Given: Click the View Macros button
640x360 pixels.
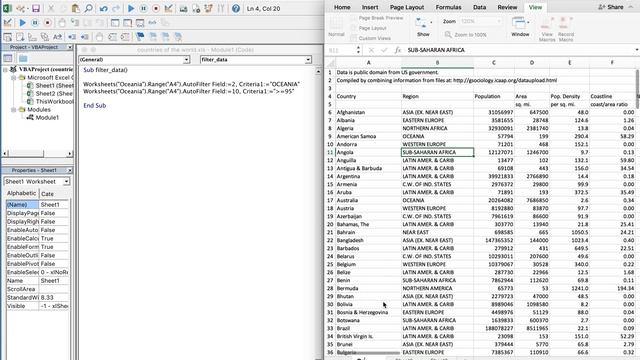Looking at the screenshot, I should click(x=547, y=29).
